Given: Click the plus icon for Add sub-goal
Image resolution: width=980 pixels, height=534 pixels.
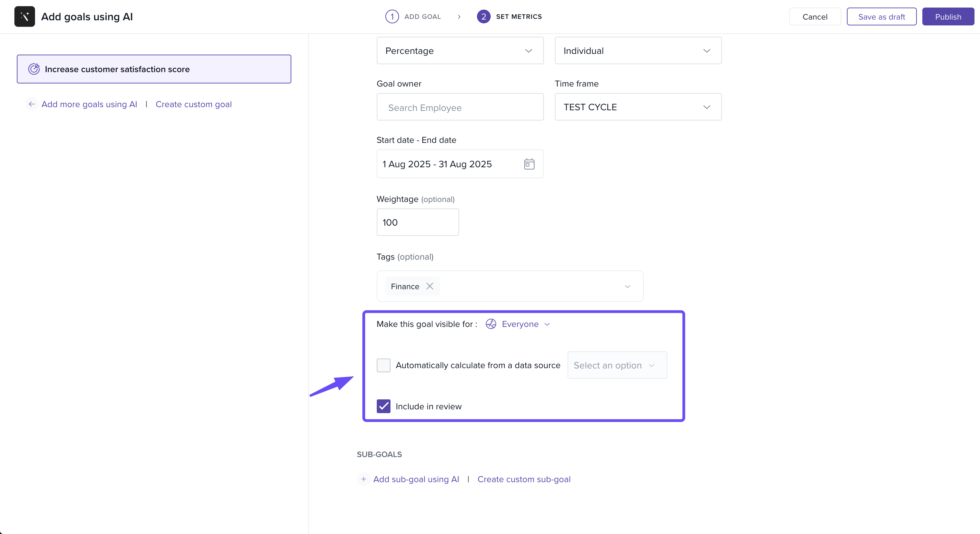Looking at the screenshot, I should pyautogui.click(x=363, y=479).
